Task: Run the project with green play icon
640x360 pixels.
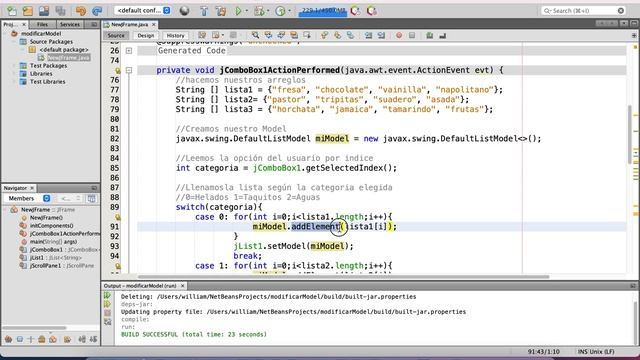Action: pos(238,11)
